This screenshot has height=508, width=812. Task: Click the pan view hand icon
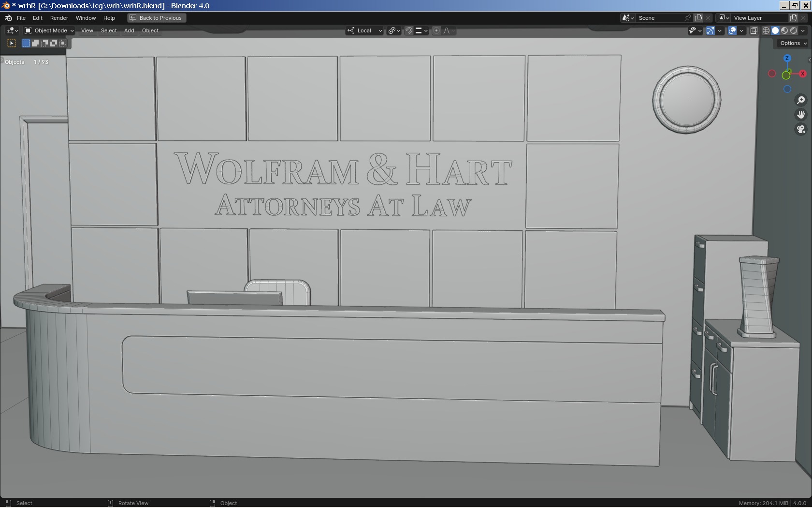(801, 115)
